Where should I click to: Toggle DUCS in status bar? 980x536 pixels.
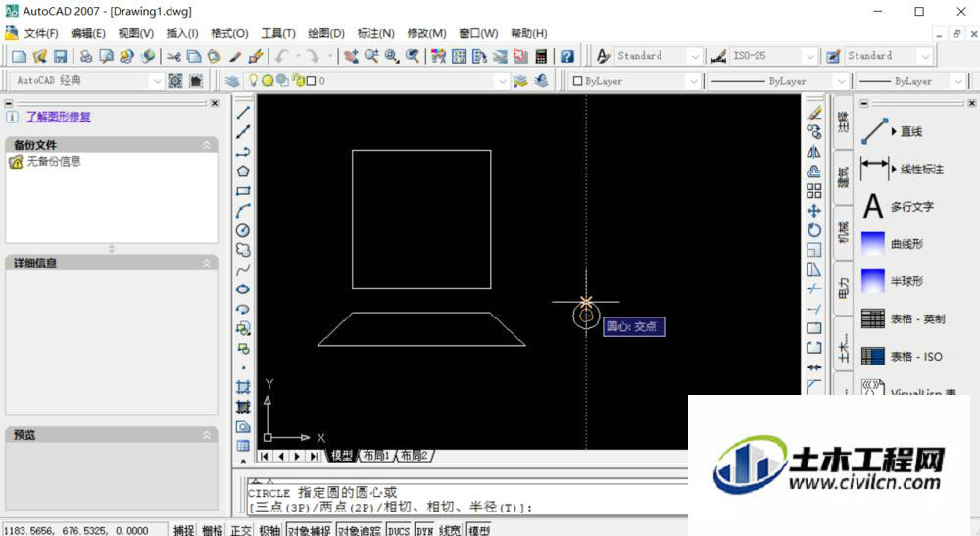point(398,530)
